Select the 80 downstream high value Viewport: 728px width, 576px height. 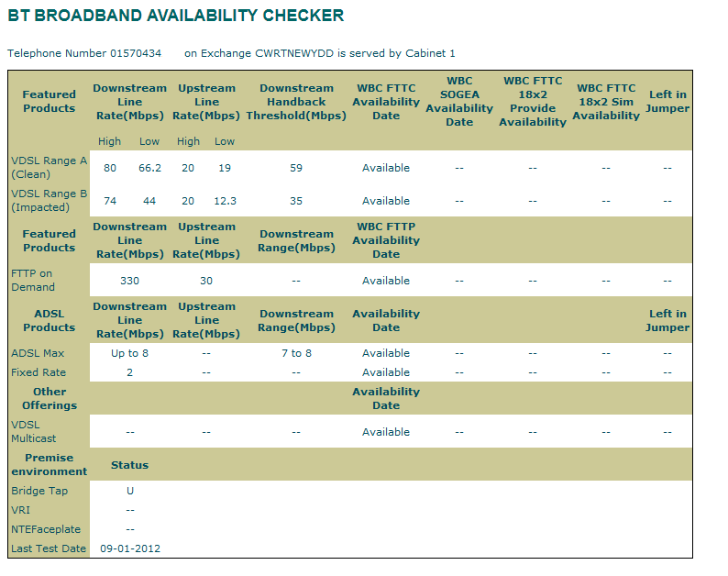click(x=110, y=168)
